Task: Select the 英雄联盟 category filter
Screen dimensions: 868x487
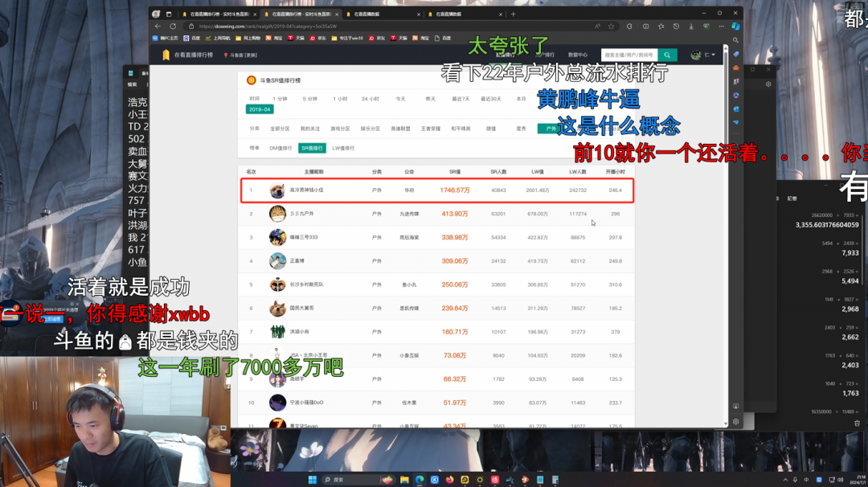Action: [x=400, y=129]
